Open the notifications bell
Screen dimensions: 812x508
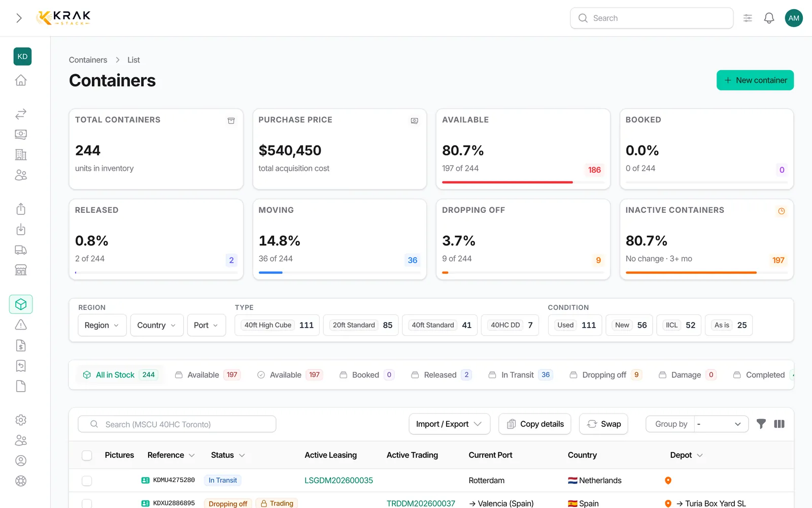(769, 18)
